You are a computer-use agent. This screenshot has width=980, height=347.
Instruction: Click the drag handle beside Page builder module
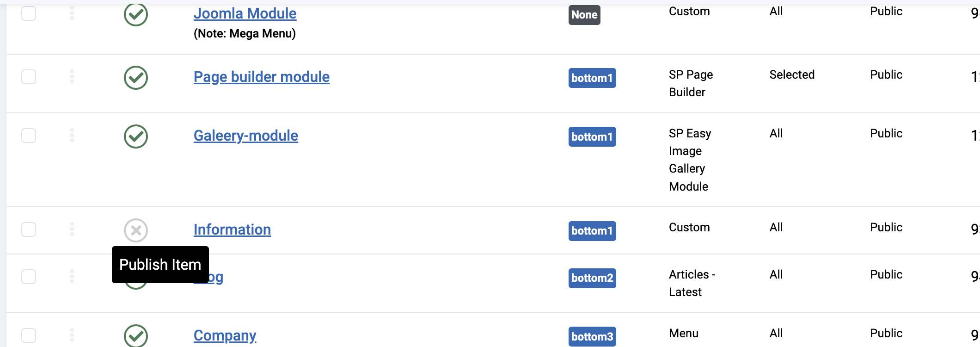coord(72,77)
